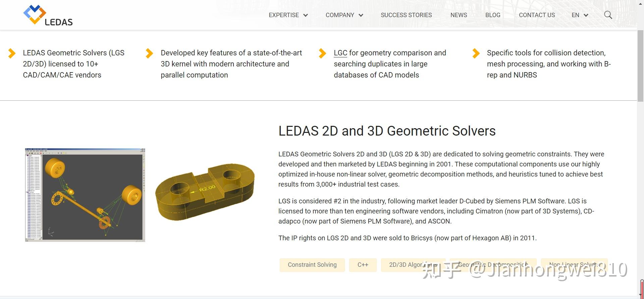644x299 pixels.
Task: Expand the Company dropdown menu
Action: coord(344,15)
